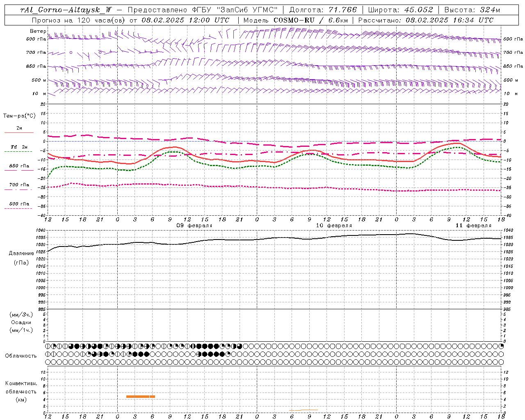
Task: Click the station title rAl_Gorno-Altaysk_W
Action: pyautogui.click(x=66, y=10)
